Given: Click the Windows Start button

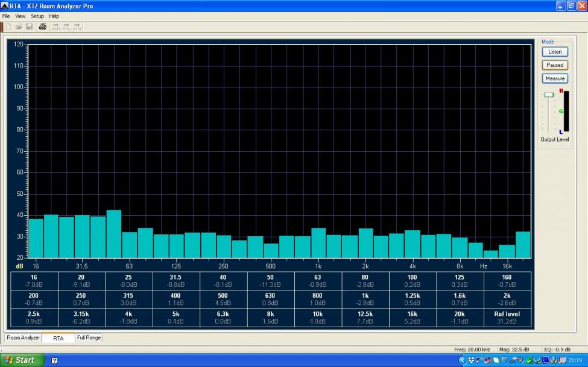Looking at the screenshot, I should [22, 360].
